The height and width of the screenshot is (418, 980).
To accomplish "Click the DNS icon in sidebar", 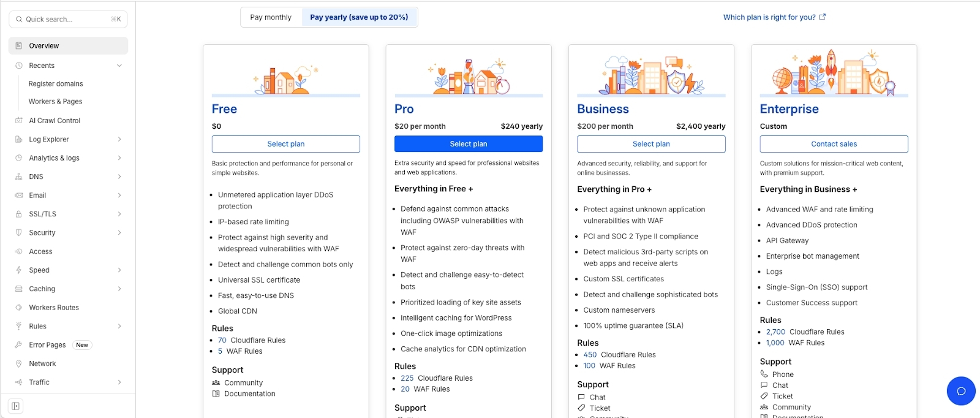I will coord(18,177).
